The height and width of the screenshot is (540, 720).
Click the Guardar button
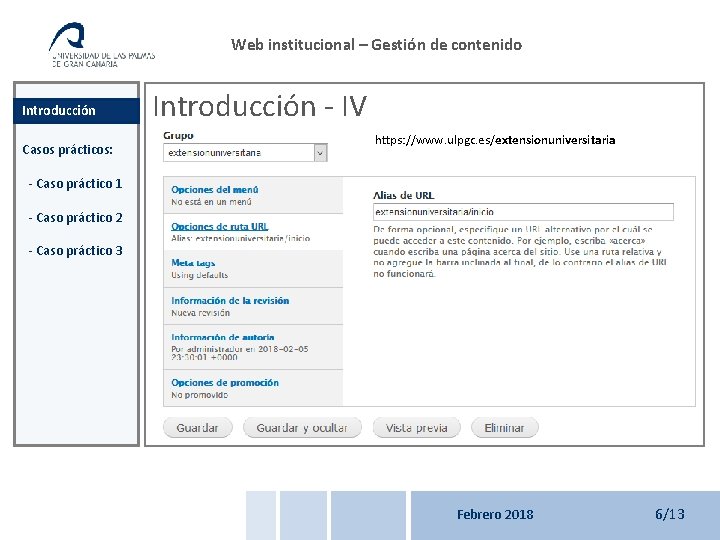197,428
